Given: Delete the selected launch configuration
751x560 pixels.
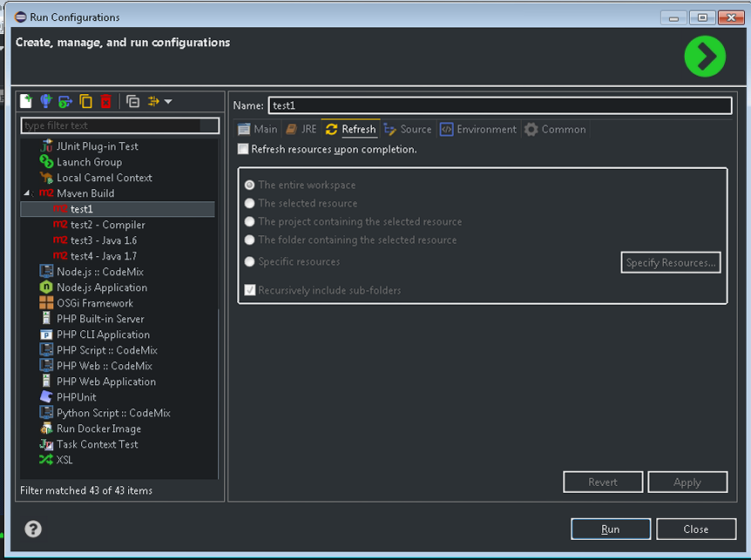Looking at the screenshot, I should point(105,102).
